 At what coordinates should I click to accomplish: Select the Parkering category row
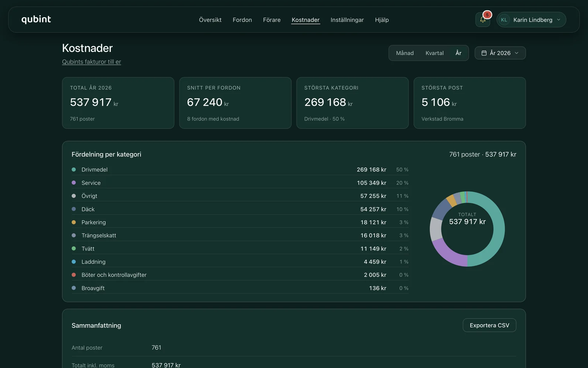[240, 222]
